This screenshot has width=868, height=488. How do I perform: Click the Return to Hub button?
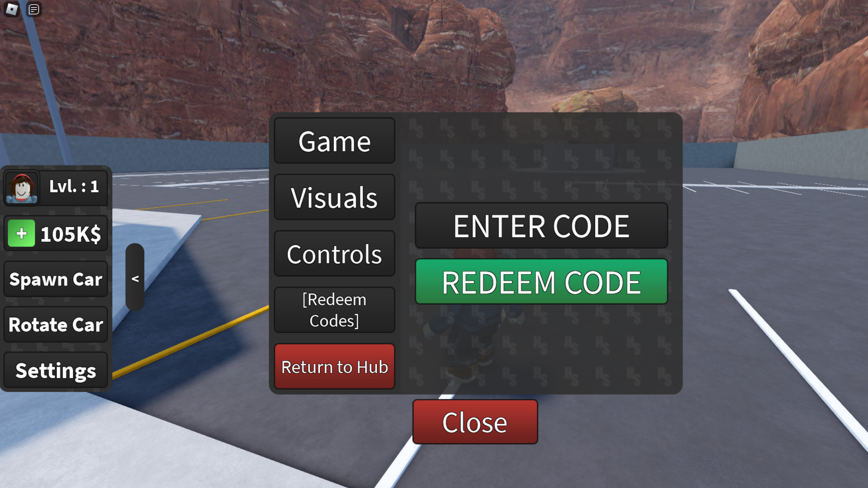(335, 366)
